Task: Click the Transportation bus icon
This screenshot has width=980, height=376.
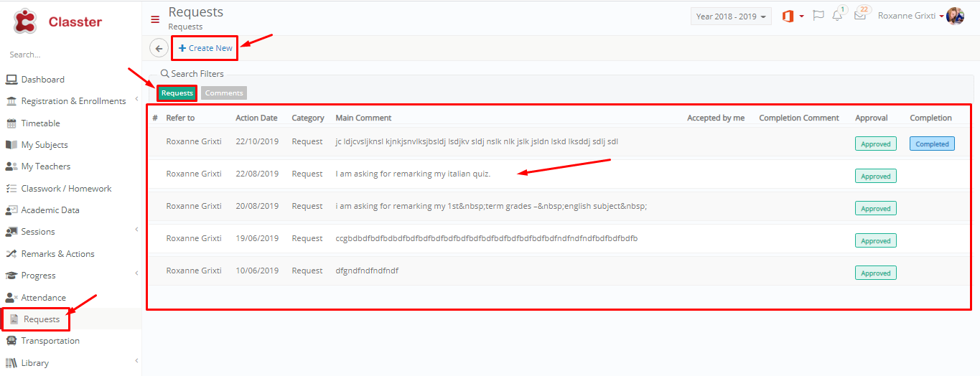Action: click(x=11, y=341)
